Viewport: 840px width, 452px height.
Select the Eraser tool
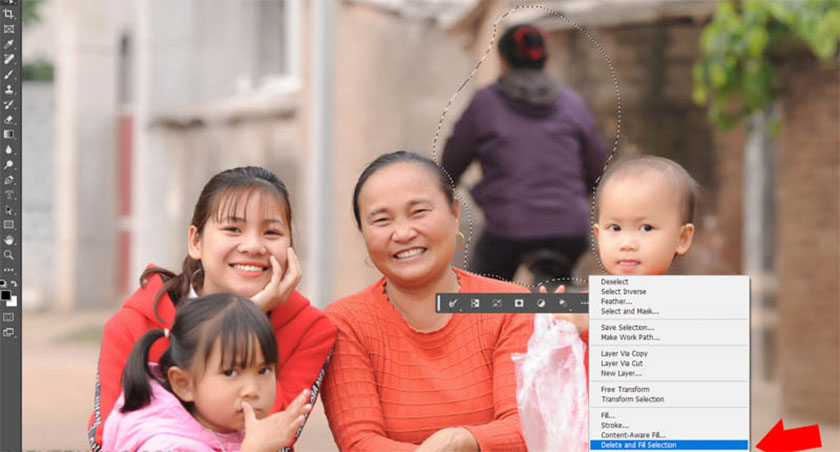click(9, 119)
